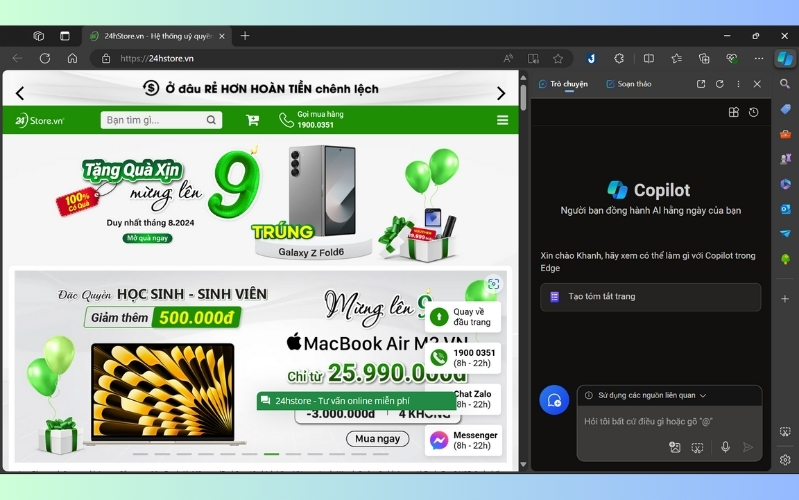Show next promo banner arrow
The height and width of the screenshot is (500, 799).
click(501, 93)
